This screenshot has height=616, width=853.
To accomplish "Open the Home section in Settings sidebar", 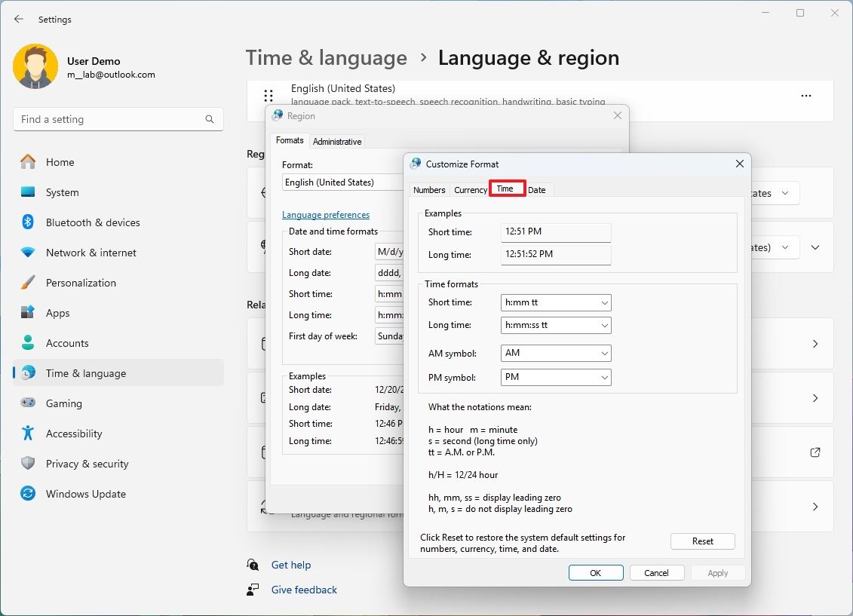I will click(x=62, y=161).
